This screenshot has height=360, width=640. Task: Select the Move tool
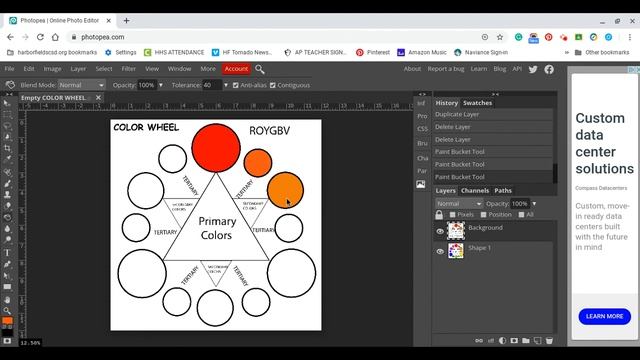coord(7,104)
